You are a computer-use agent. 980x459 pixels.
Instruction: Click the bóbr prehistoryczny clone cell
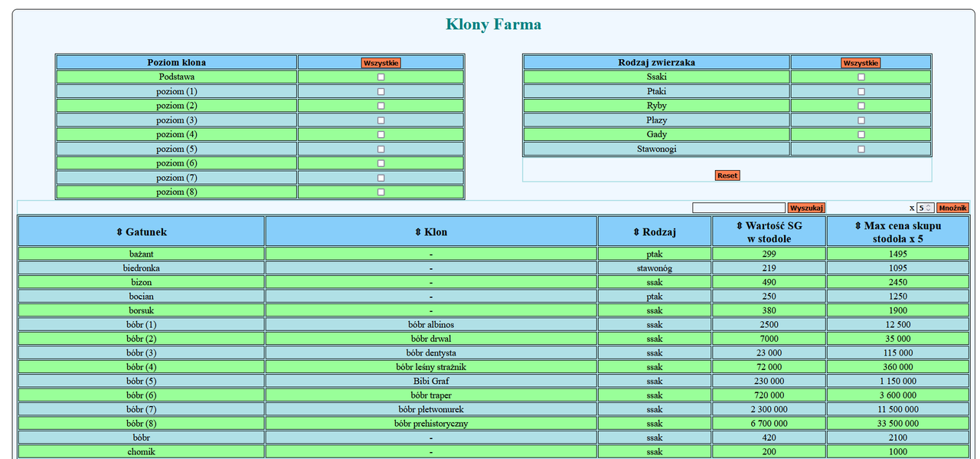click(431, 423)
